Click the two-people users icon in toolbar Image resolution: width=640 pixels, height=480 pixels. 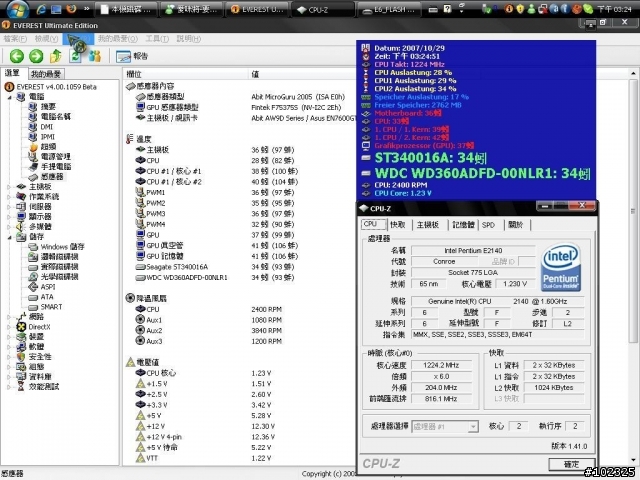pyautogui.click(x=95, y=56)
